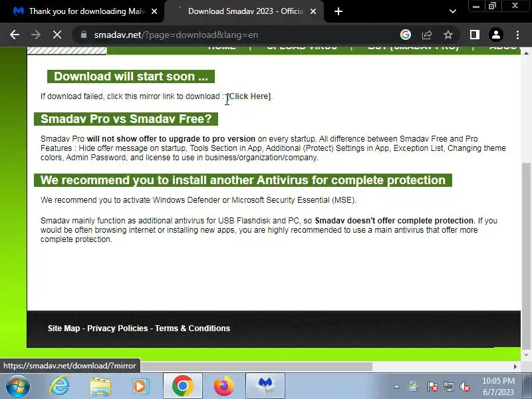Click the Show desktop strip at taskbar end
This screenshot has height=399, width=532.
[x=527, y=386]
